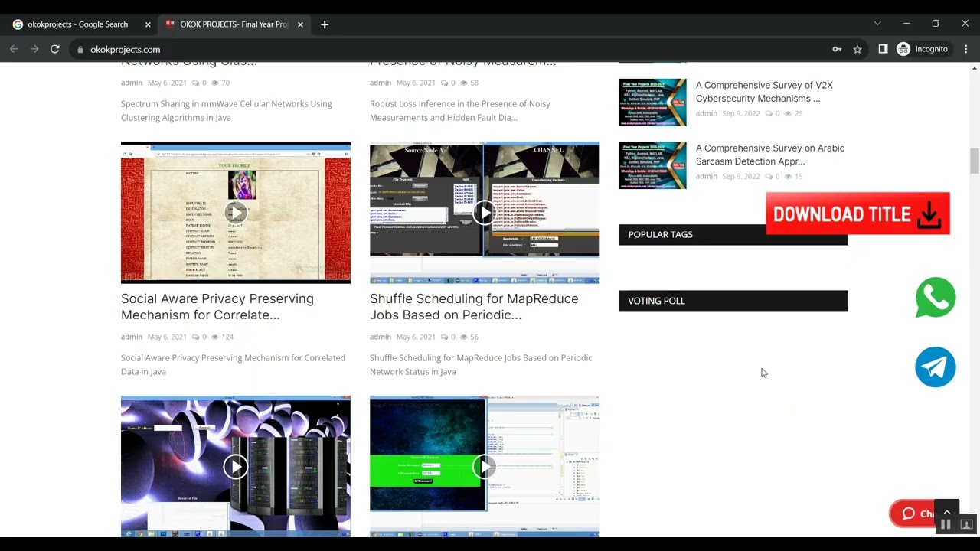Open the Chrome side panel icon
The width and height of the screenshot is (980, 551).
pos(883,49)
